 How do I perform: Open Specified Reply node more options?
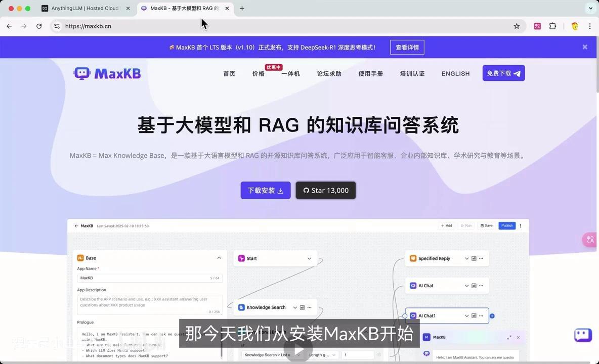point(481,258)
